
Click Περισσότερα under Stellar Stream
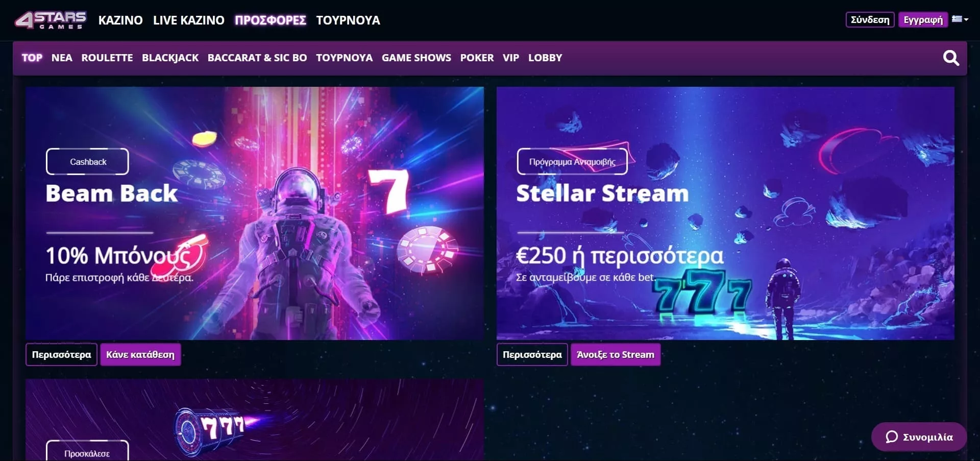[x=532, y=355]
